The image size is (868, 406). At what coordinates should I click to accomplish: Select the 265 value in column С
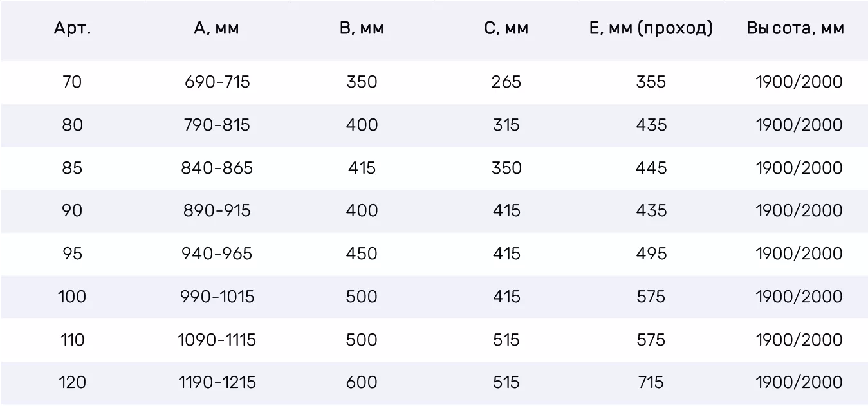pos(506,82)
